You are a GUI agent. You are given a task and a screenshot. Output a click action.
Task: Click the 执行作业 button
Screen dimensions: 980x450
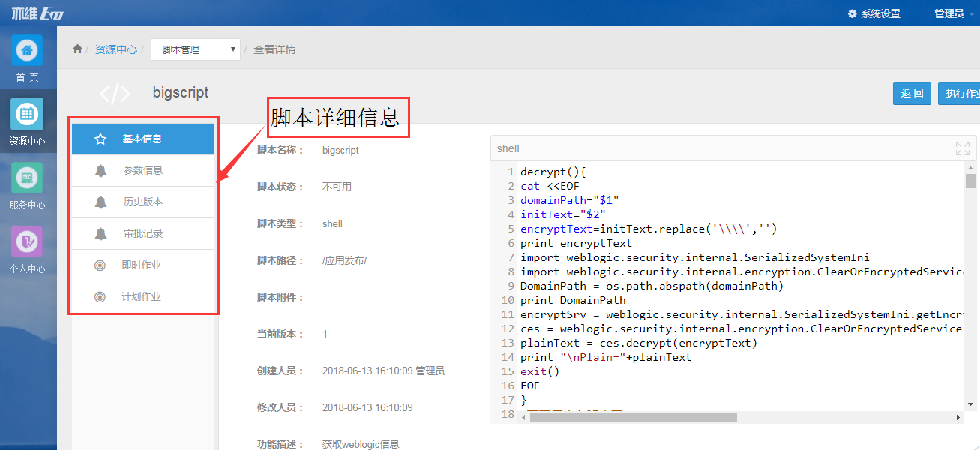pos(960,93)
